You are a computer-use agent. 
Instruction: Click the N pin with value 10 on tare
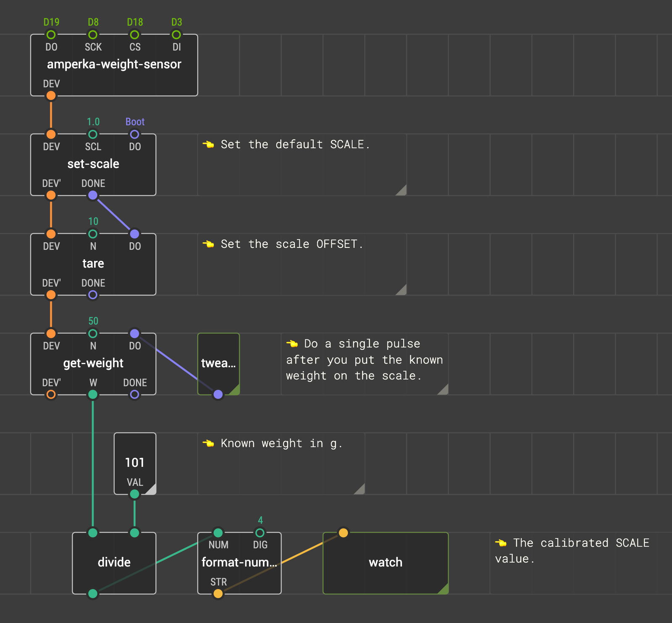click(x=93, y=234)
